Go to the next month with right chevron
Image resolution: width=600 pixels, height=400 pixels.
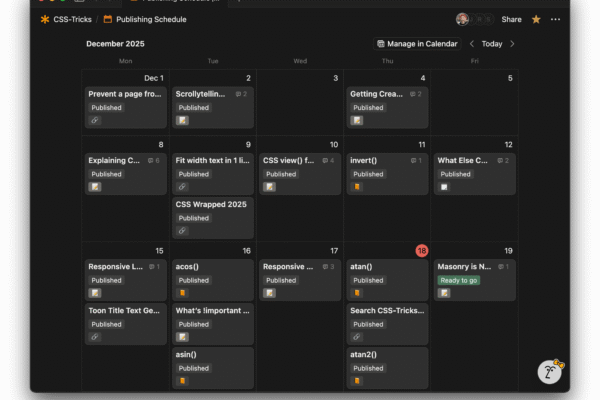(x=512, y=44)
